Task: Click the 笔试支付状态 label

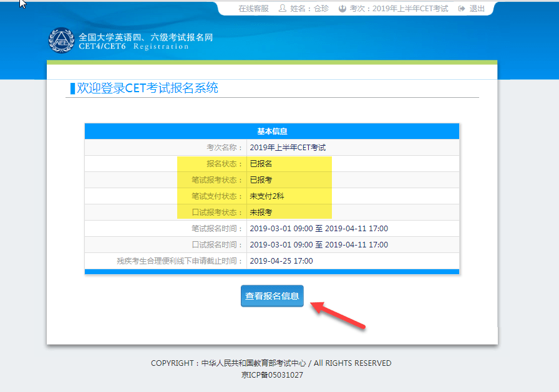Action: click(x=217, y=196)
